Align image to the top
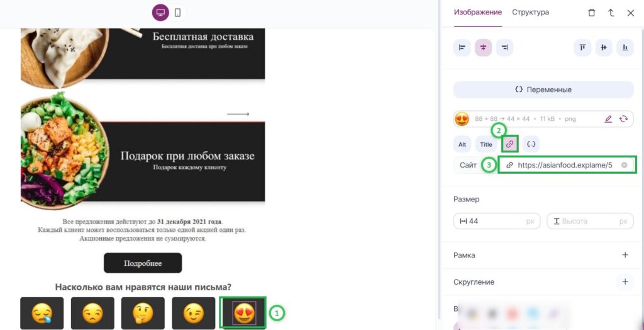This screenshot has height=330, width=644. click(x=582, y=48)
